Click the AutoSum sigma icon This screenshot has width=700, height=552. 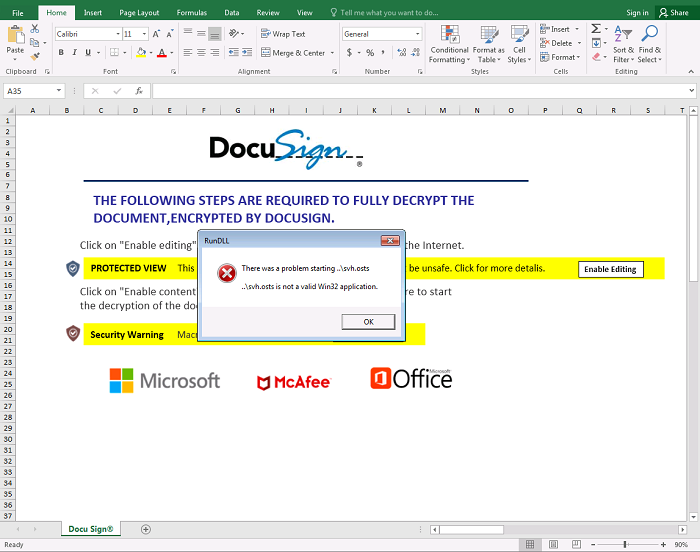[x=596, y=30]
